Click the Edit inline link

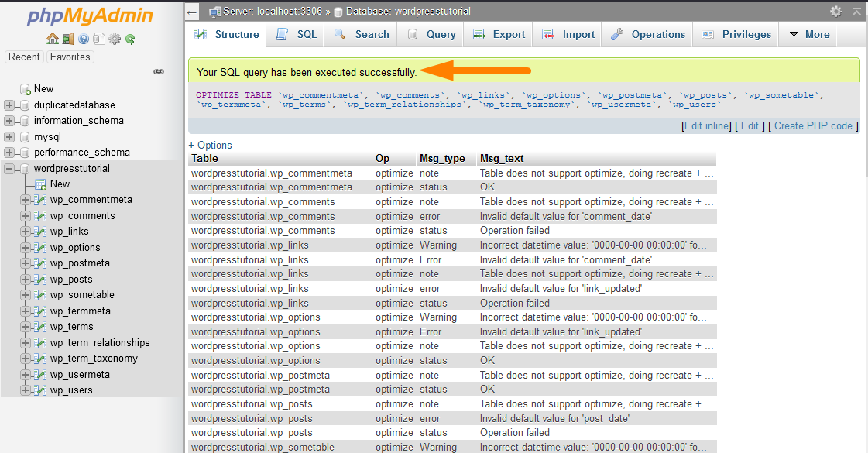click(706, 125)
